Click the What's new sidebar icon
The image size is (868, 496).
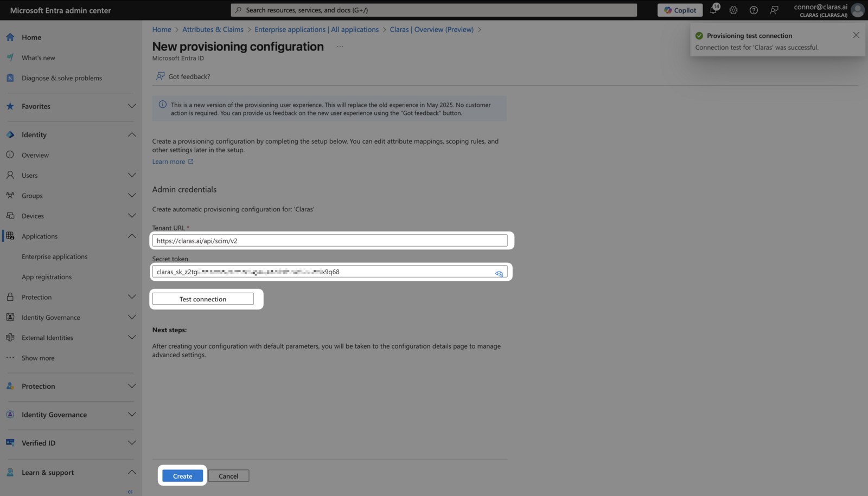point(10,57)
